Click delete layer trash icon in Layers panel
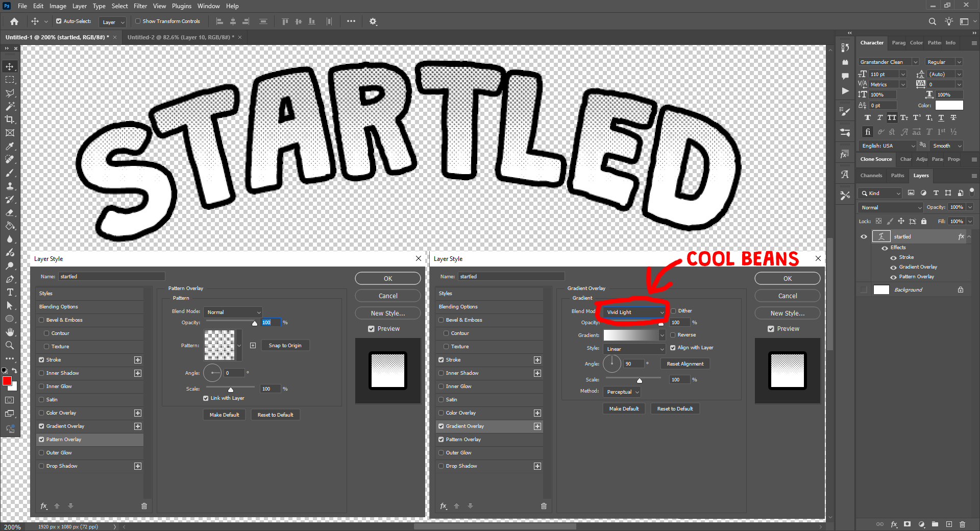 pyautogui.click(x=963, y=524)
